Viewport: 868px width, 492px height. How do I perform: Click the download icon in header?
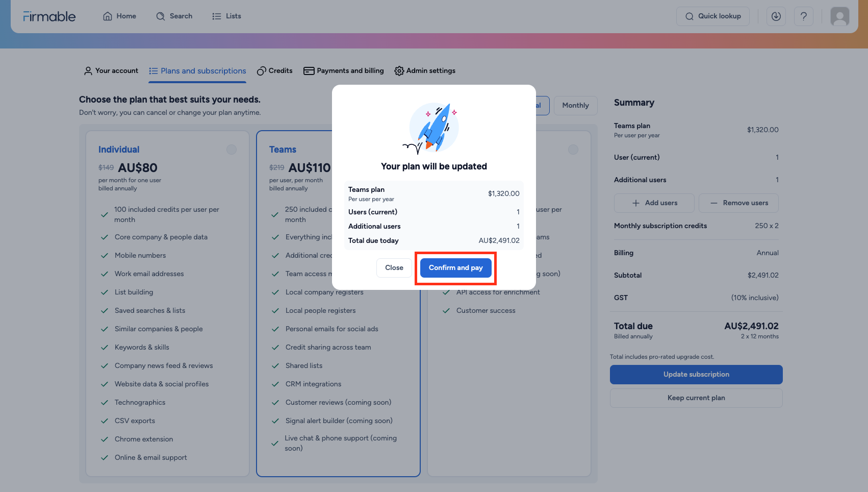pos(776,16)
